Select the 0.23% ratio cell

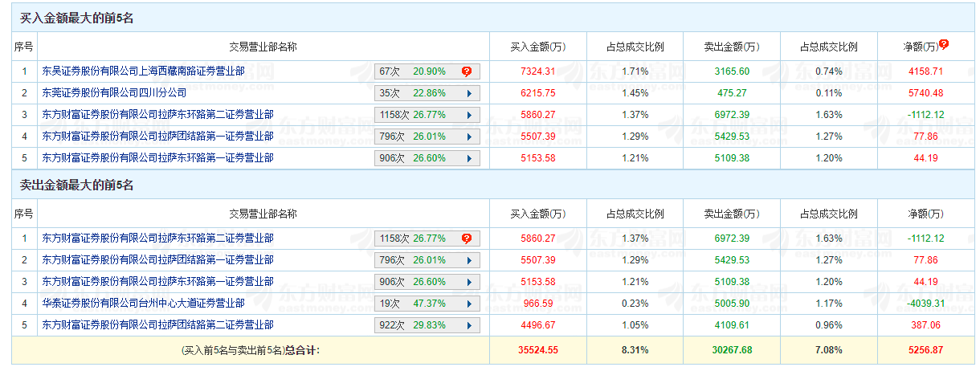pyautogui.click(x=635, y=304)
